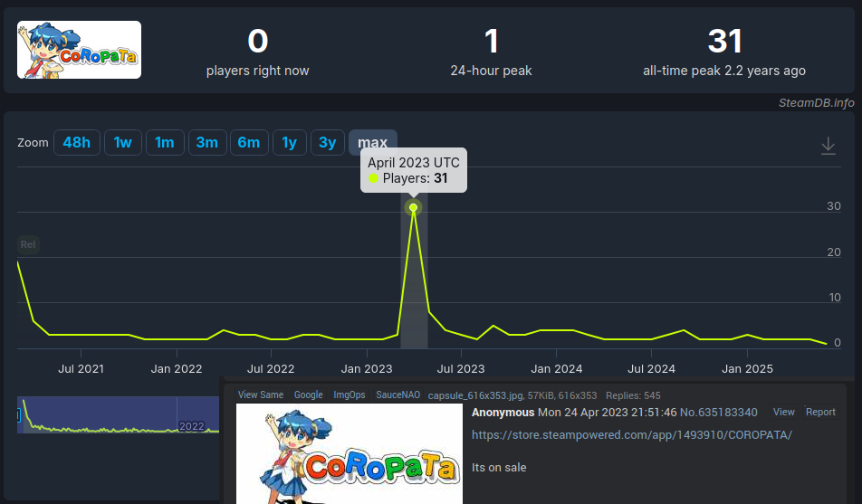Report the anonymous post

[820, 412]
